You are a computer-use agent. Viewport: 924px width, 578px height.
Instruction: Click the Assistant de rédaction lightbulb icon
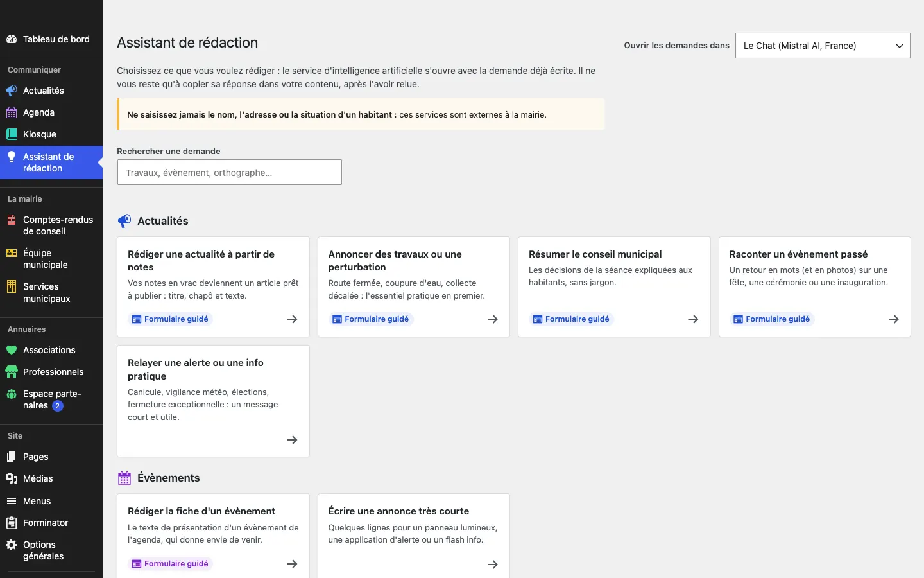click(x=12, y=157)
